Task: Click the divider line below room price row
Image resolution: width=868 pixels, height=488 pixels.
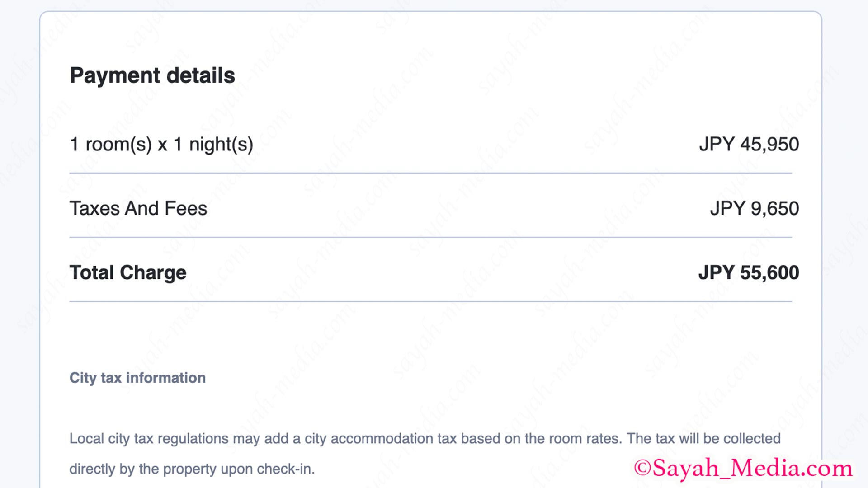Action: coord(431,173)
